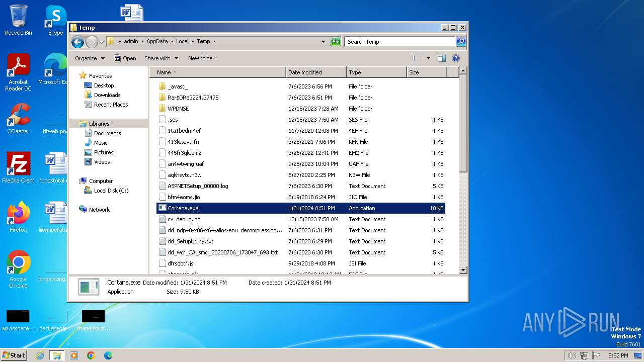Screen dimensions: 644x362
Task: Sort by the Type column header
Action: tap(376, 72)
